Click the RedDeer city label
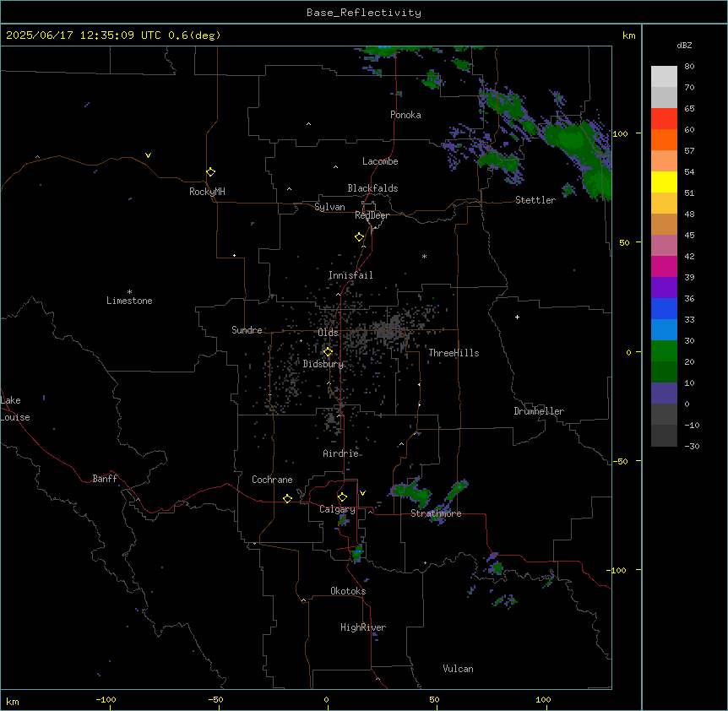The width and height of the screenshot is (728, 711). (x=372, y=215)
